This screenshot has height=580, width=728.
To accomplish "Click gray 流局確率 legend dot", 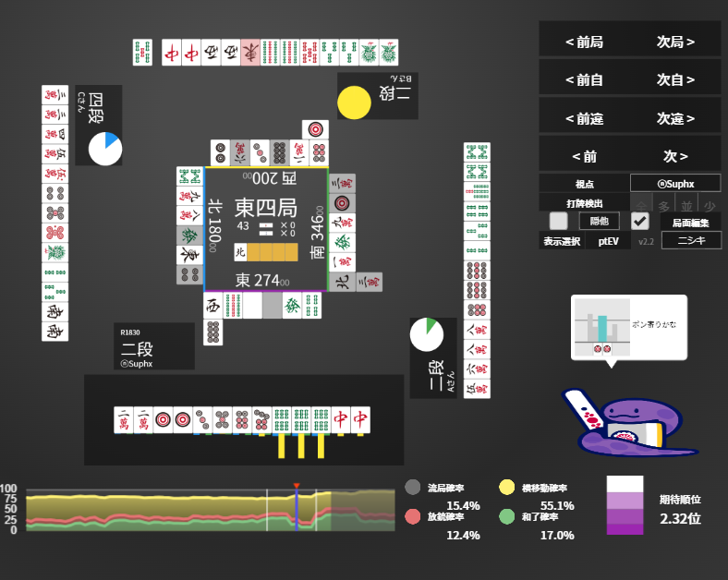I will (x=413, y=488).
